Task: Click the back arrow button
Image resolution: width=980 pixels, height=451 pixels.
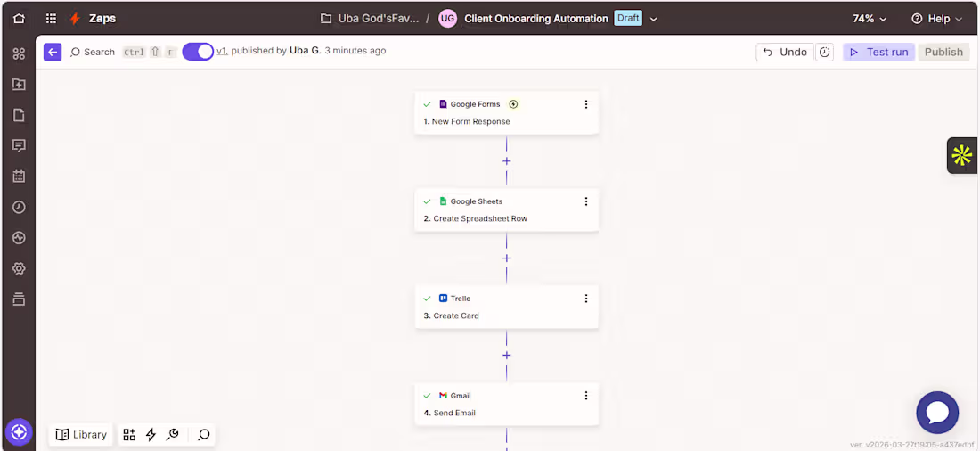Action: (53, 52)
